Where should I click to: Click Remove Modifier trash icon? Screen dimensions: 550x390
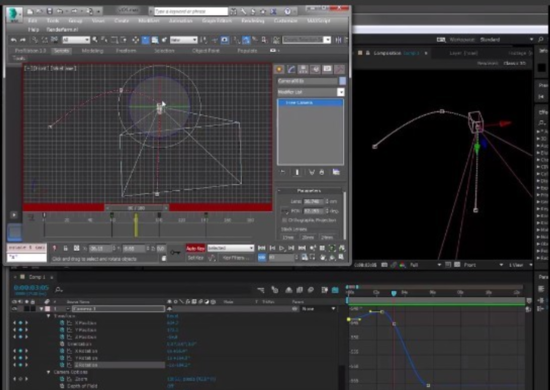[322, 172]
